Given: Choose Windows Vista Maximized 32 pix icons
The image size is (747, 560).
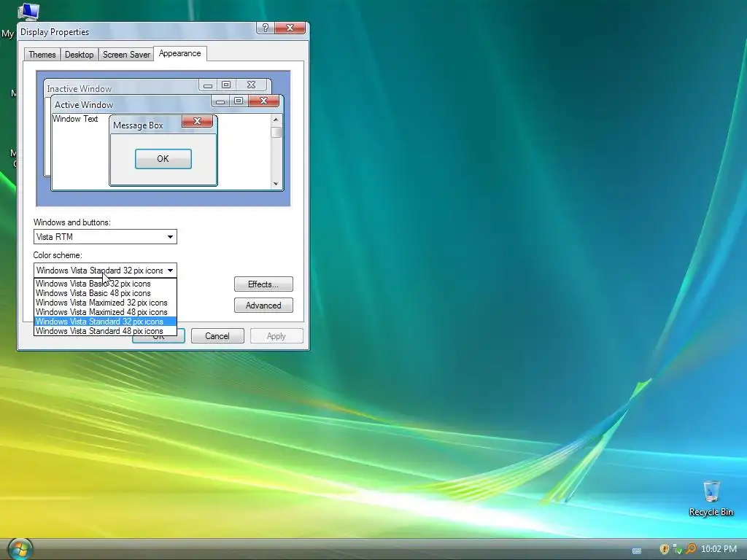Looking at the screenshot, I should click(x=105, y=303).
